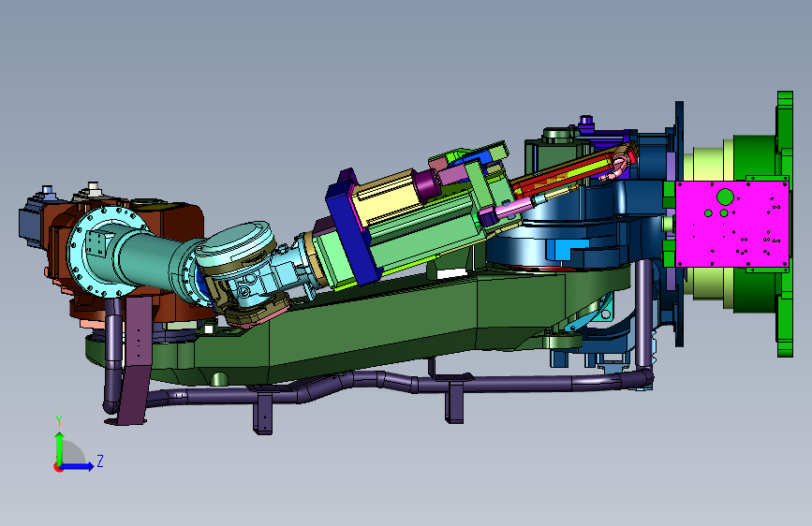Image resolution: width=812 pixels, height=526 pixels.
Task: Select the magenta perforated mounting plate
Action: coord(732,225)
